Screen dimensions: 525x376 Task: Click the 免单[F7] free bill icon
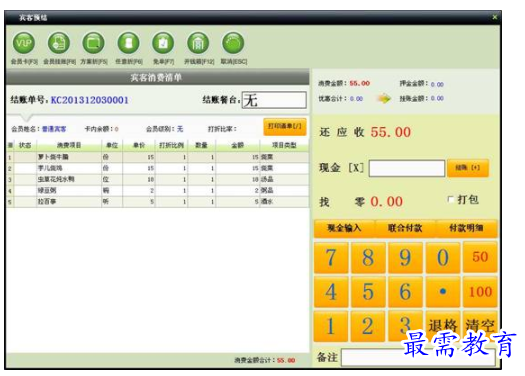point(163,43)
